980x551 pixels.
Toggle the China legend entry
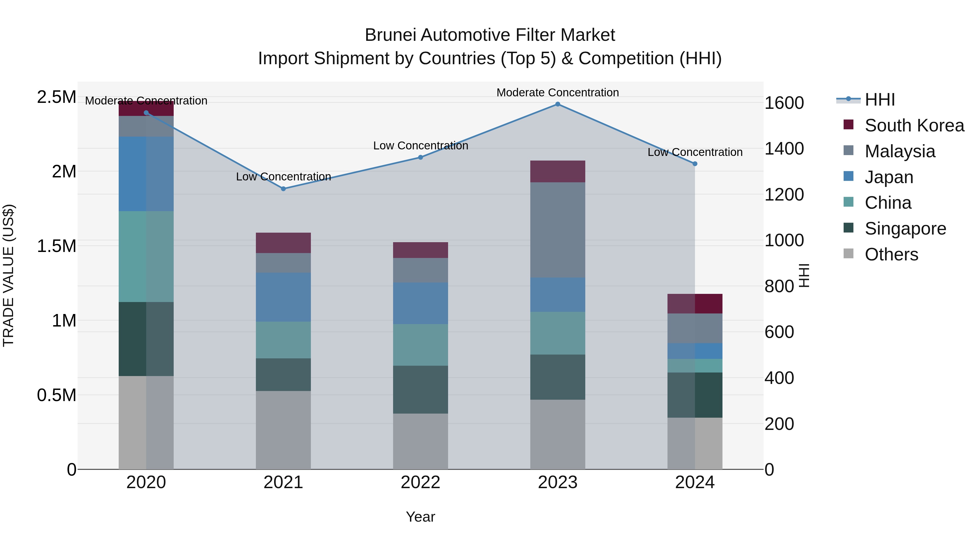point(877,203)
